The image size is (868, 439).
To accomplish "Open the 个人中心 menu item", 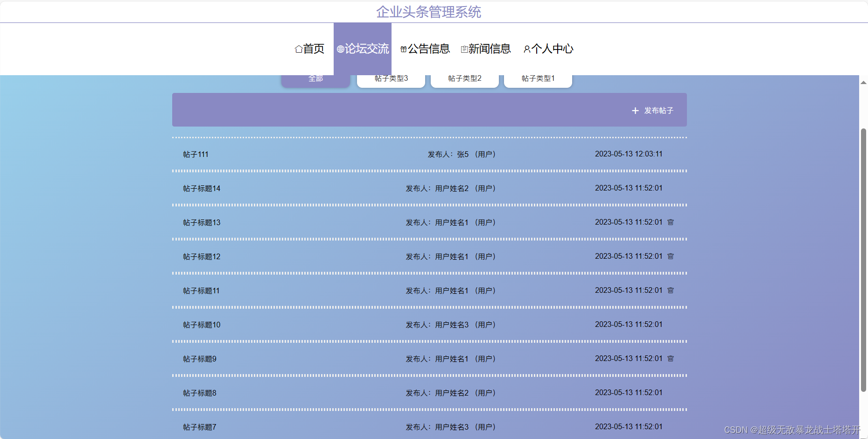I will click(x=548, y=49).
